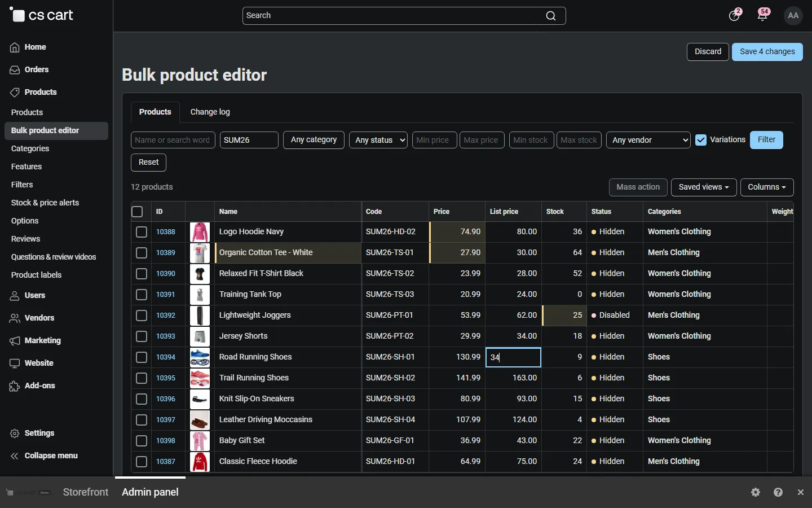Click the bottom bar help icon
This screenshot has height=508, width=812.
point(779,493)
